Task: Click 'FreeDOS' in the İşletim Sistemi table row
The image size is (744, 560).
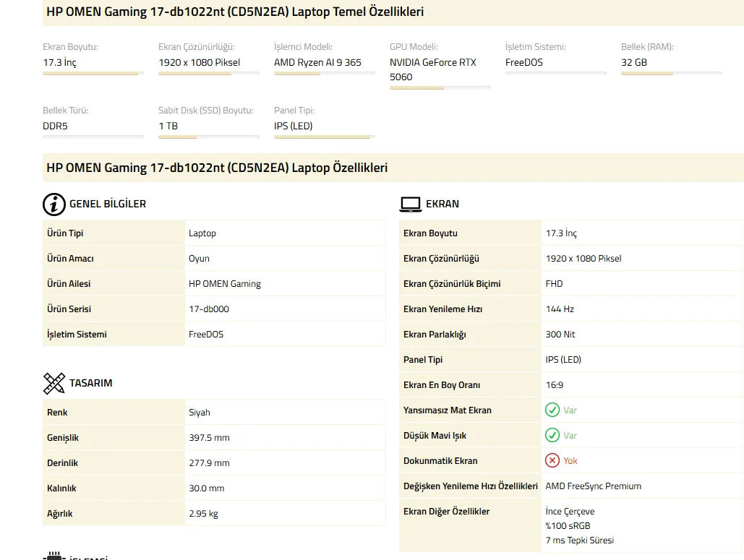Action: [206, 335]
